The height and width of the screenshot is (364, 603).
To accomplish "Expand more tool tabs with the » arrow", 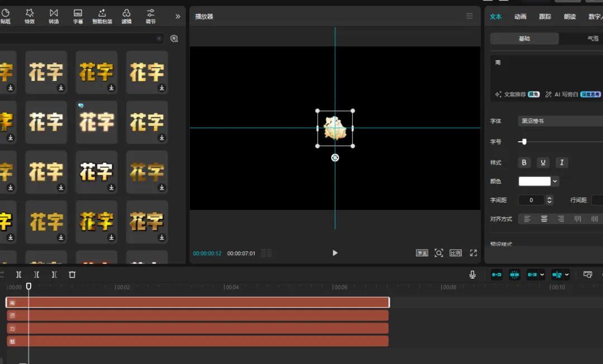I will pos(178,17).
